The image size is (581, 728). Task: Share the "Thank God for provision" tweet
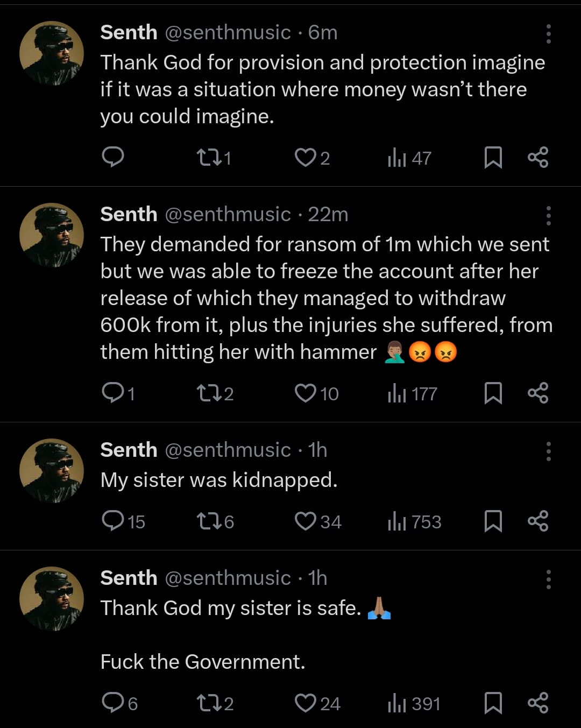click(x=538, y=158)
